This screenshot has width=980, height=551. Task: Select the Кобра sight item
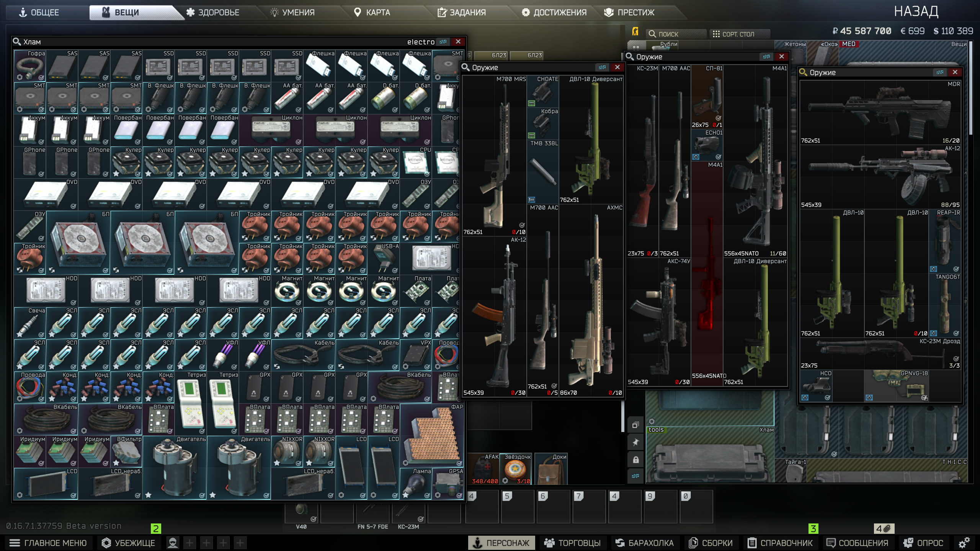[x=543, y=124]
